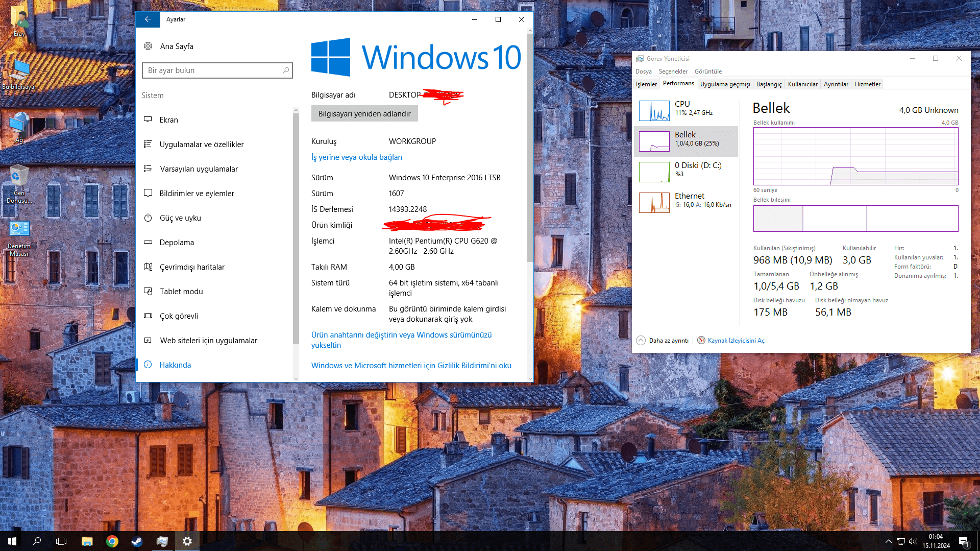Click Ürün anahtarını değiştirin link

tap(401, 340)
